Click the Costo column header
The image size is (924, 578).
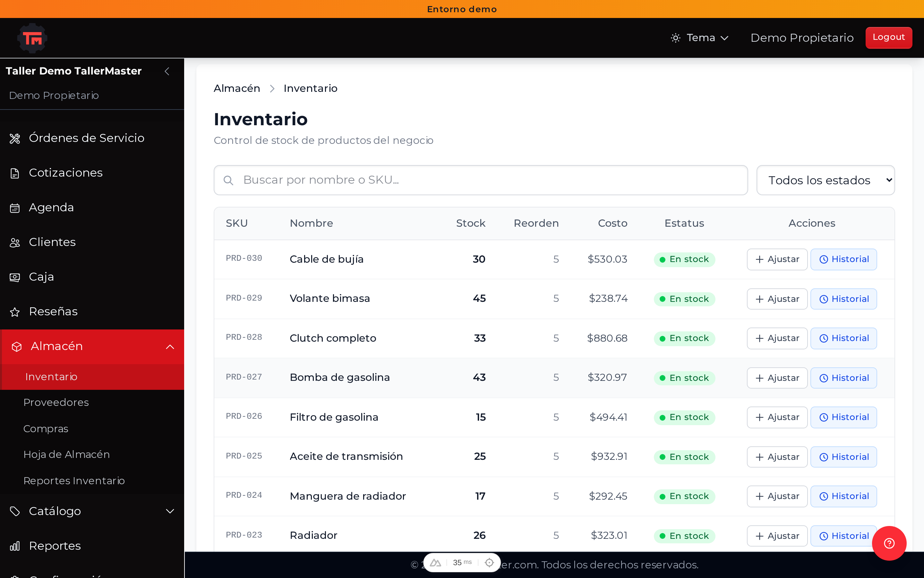(x=612, y=223)
